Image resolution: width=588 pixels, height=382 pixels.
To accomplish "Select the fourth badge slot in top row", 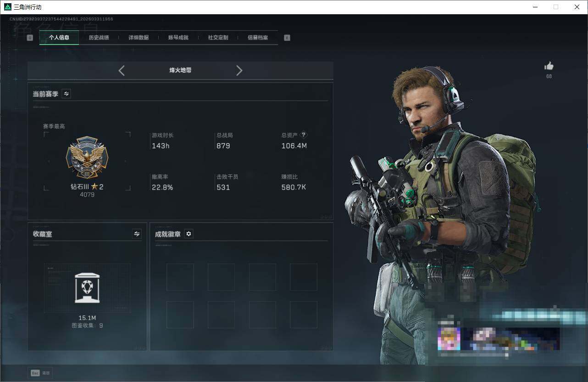I will coord(304,277).
